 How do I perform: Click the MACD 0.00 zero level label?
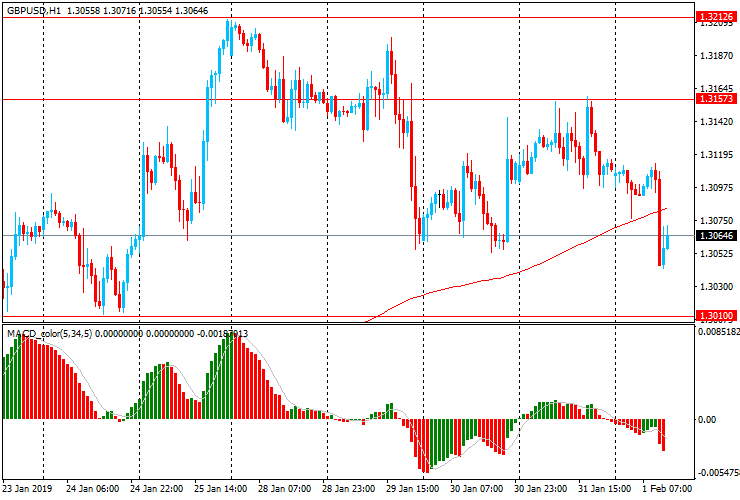[x=706, y=420]
